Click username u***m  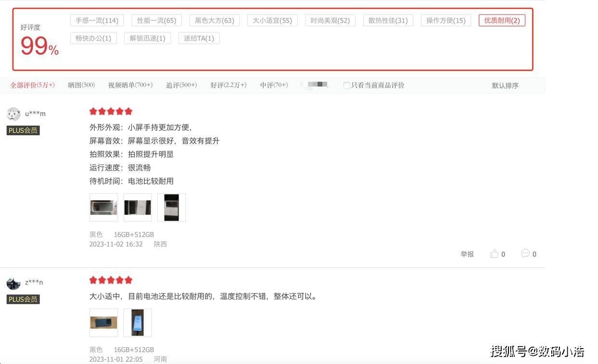35,114
